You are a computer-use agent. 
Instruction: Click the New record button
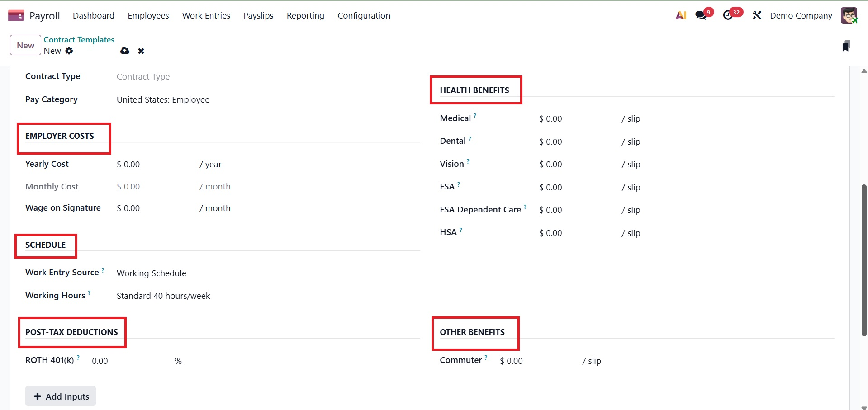tap(25, 45)
